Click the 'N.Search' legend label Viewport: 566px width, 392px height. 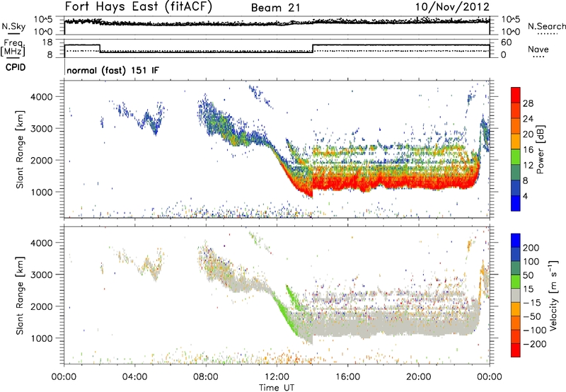546,26
